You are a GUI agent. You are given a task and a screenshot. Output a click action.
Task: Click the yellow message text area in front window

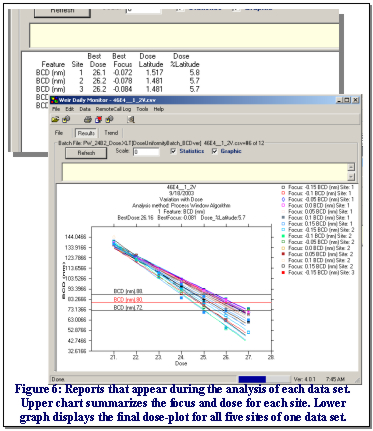205,172
